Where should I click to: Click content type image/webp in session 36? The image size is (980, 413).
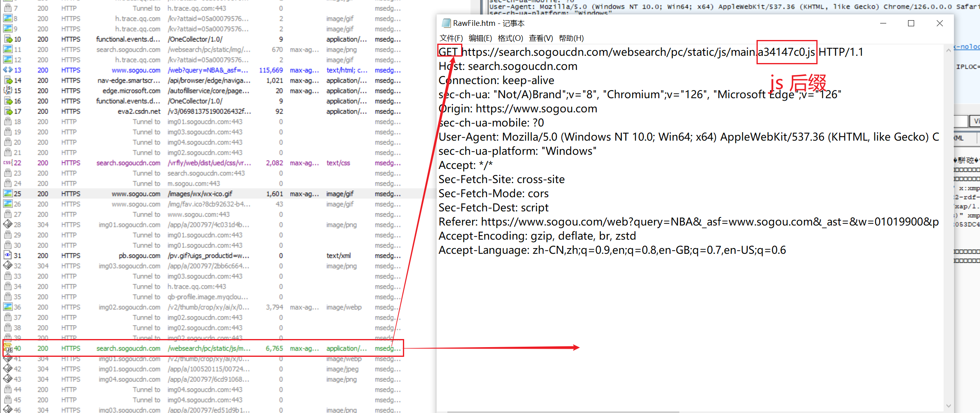click(344, 307)
